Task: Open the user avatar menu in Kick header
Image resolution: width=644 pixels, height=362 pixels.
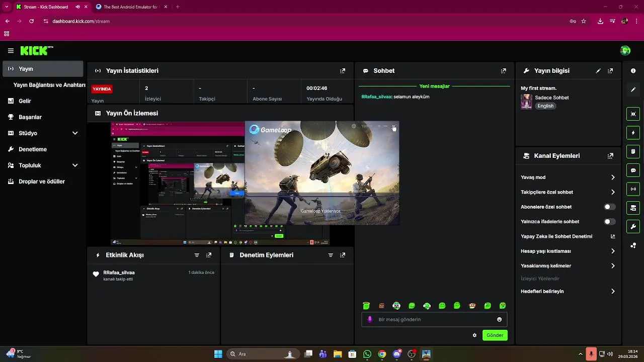Action: tap(625, 50)
